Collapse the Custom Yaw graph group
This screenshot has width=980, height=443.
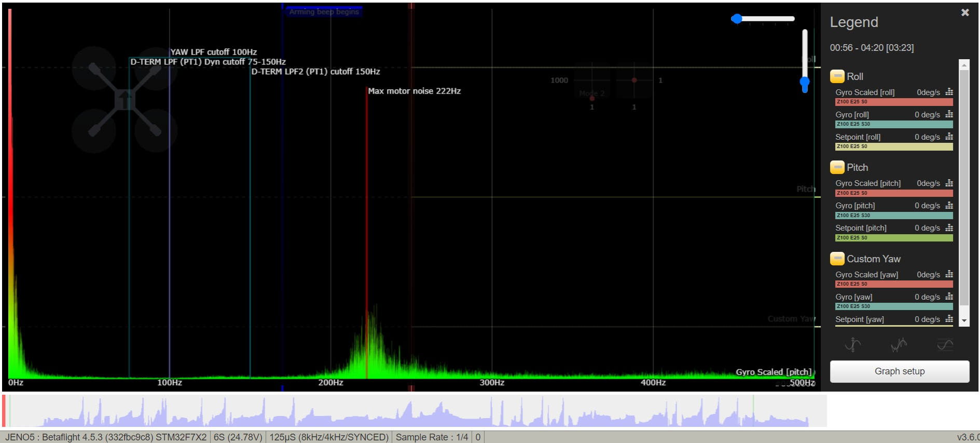click(x=837, y=259)
